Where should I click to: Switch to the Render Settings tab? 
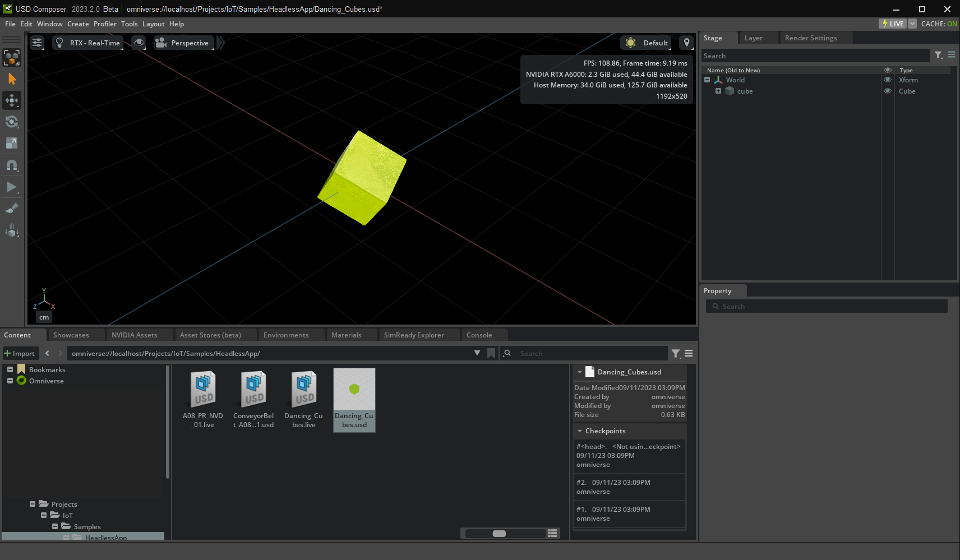pos(810,38)
